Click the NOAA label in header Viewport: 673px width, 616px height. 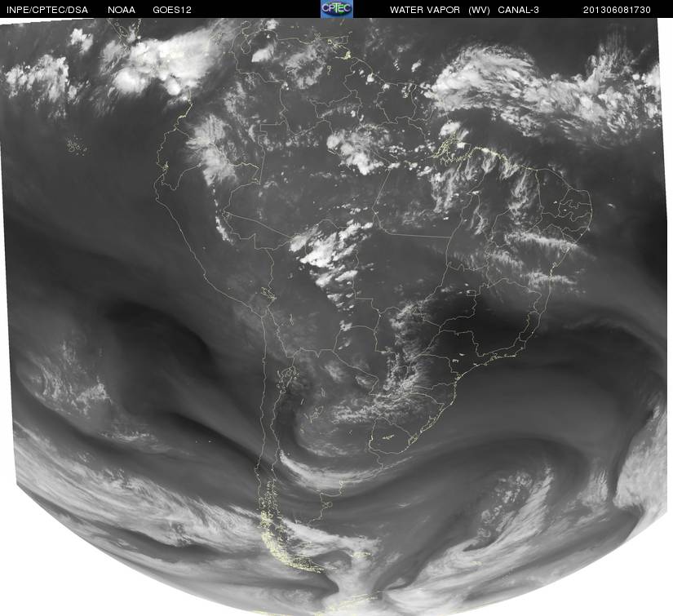(122, 10)
